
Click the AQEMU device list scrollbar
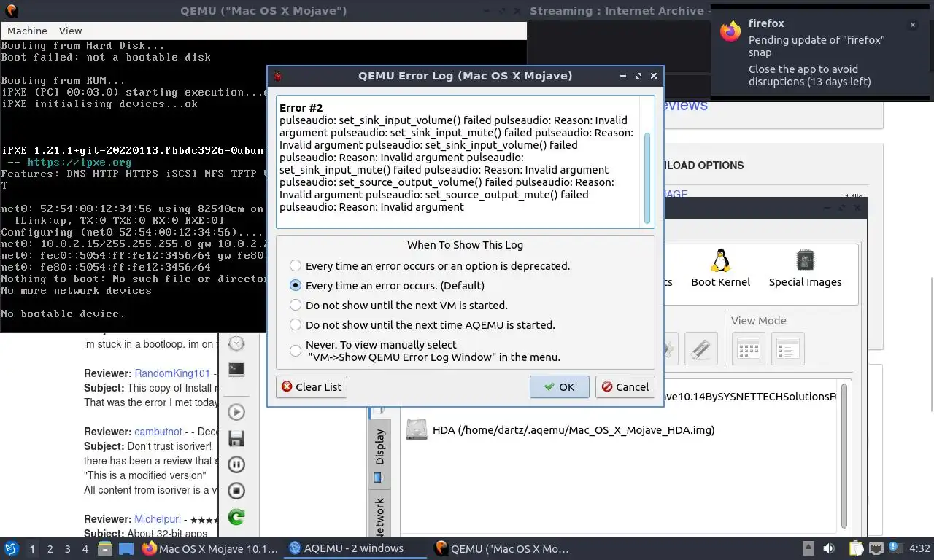pos(845,456)
